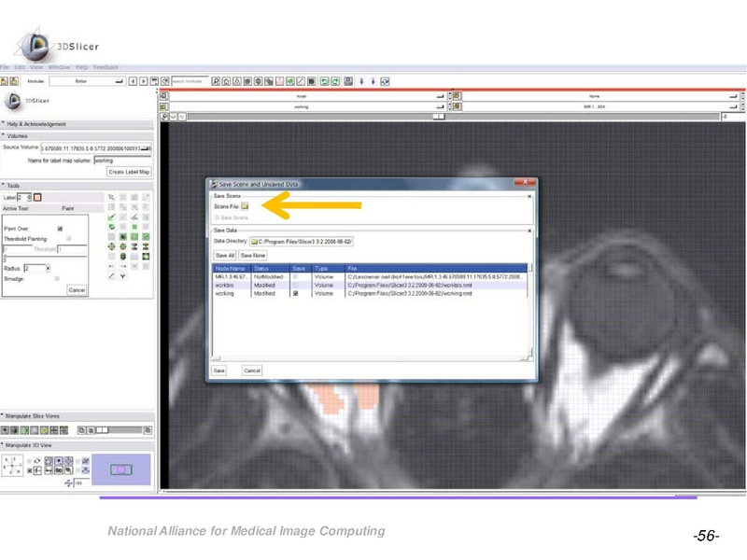
Task: Select the Draw pencil tool with green curve
Action: tap(134, 217)
